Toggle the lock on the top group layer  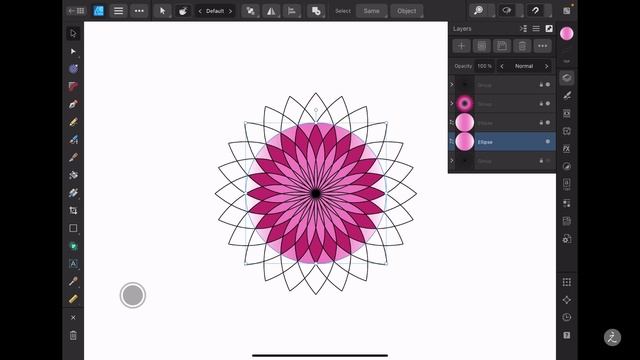541,84
